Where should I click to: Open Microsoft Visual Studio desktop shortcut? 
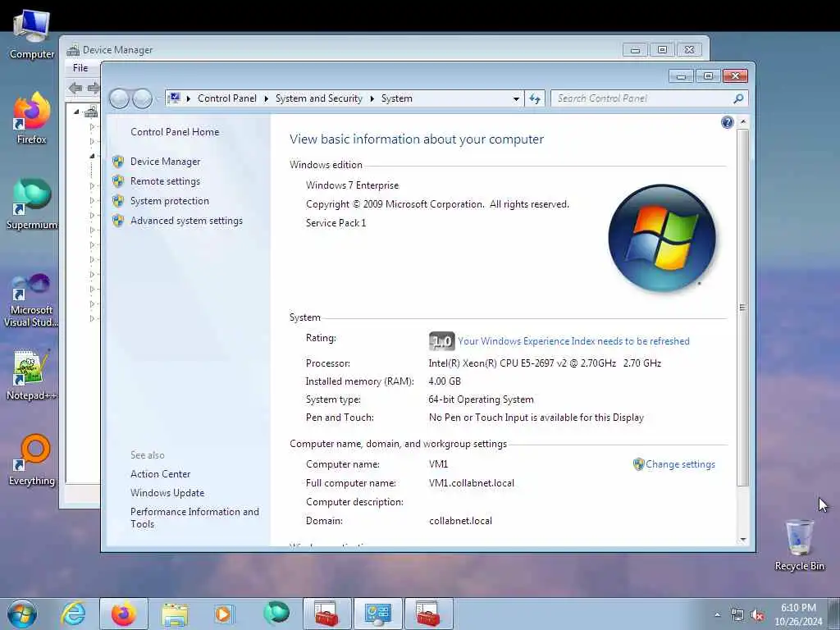pos(32,300)
